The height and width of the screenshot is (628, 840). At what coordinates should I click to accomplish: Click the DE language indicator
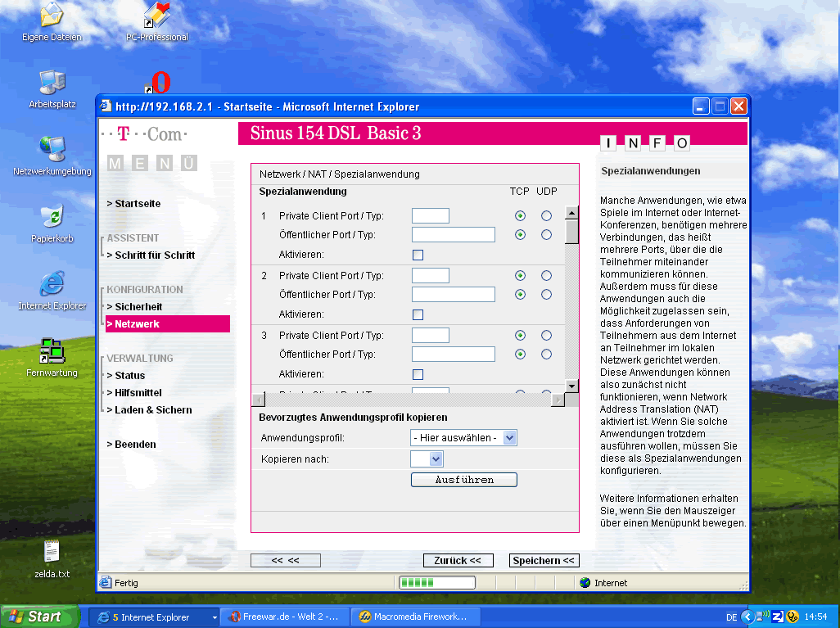(x=731, y=617)
